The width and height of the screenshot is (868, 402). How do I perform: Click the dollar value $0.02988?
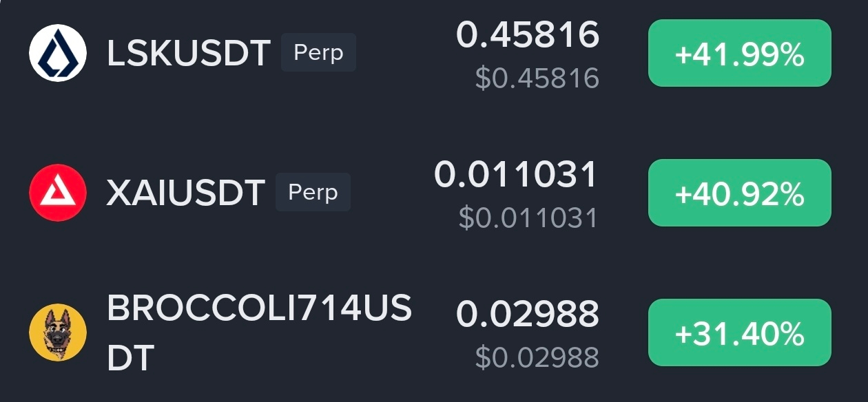[537, 358]
